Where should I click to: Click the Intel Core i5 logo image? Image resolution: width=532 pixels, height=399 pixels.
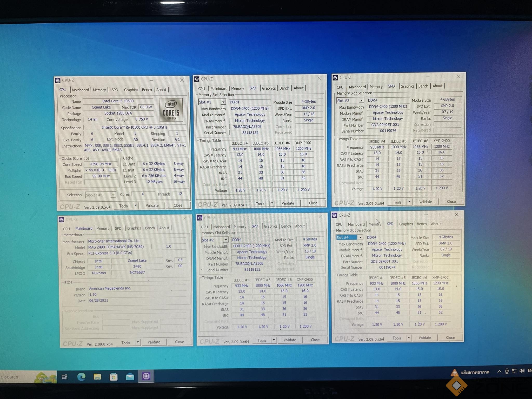[171, 110]
